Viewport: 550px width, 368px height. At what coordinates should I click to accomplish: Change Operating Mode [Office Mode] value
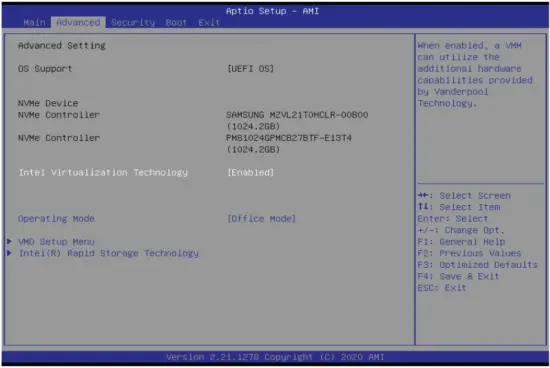tap(261, 219)
